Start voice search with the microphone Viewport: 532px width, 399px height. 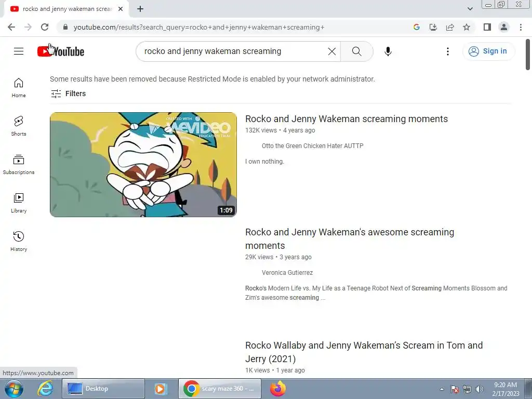388,51
